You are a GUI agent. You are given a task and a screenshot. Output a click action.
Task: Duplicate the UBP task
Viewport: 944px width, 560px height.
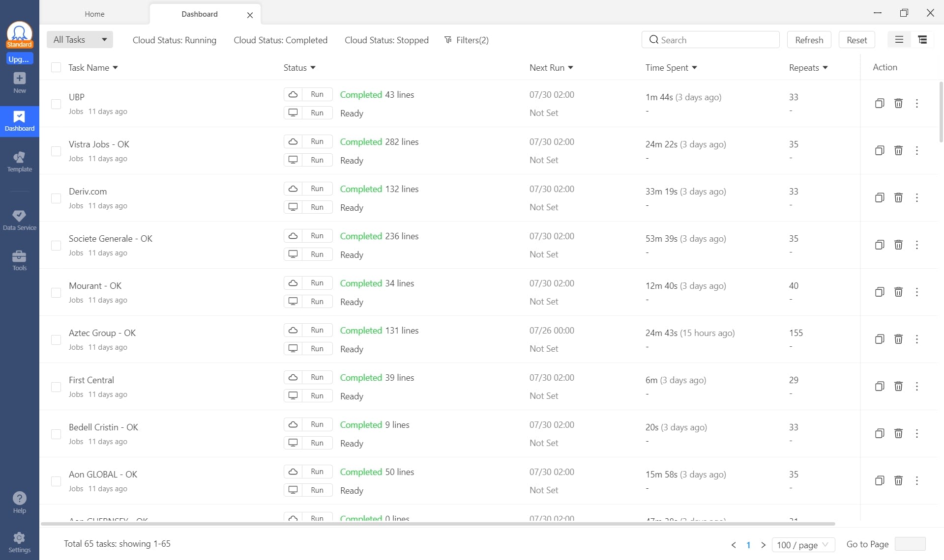click(x=880, y=103)
